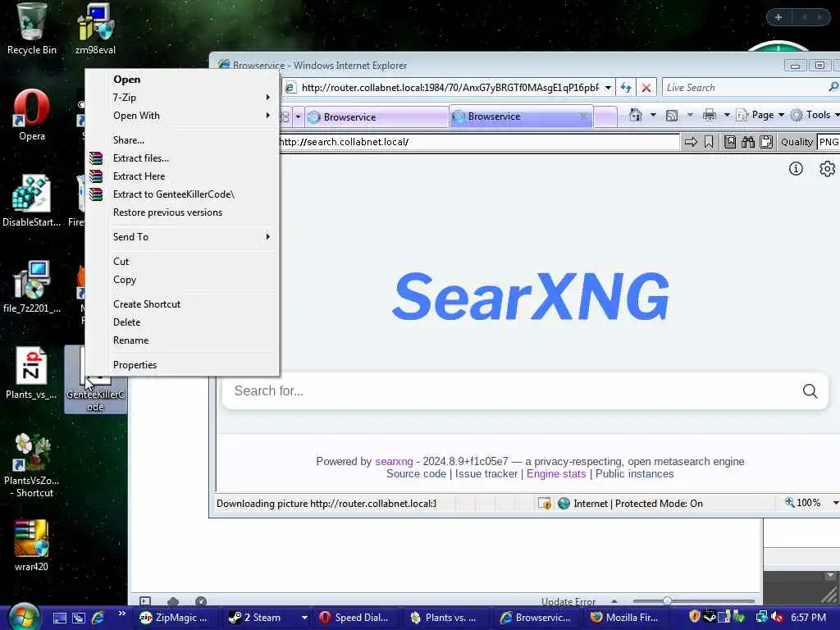Expand the Print dropdown arrow
This screenshot has width=840, height=630.
point(727,115)
